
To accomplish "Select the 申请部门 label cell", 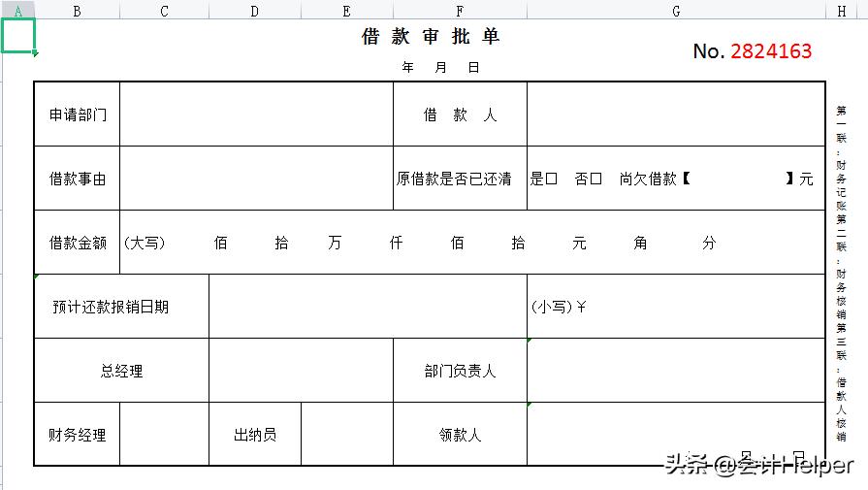I will pyautogui.click(x=77, y=114).
